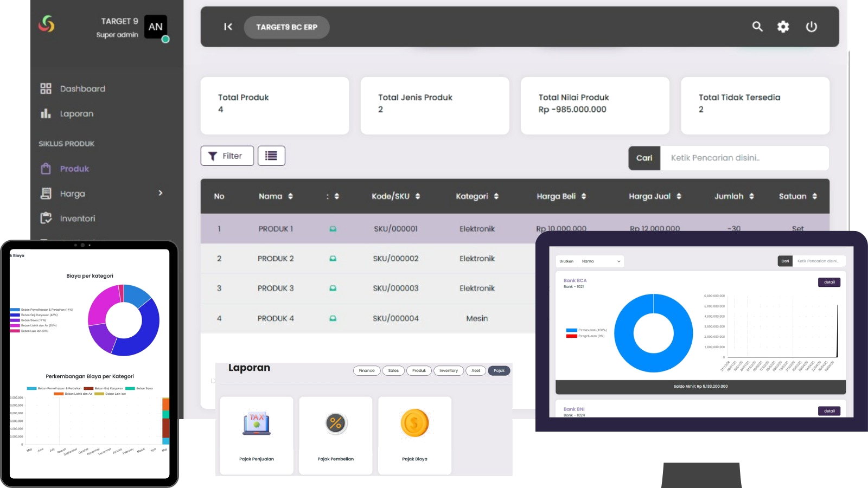Open the Urutkan Nama dropdown
Image resolution: width=868 pixels, height=488 pixels.
tap(601, 261)
